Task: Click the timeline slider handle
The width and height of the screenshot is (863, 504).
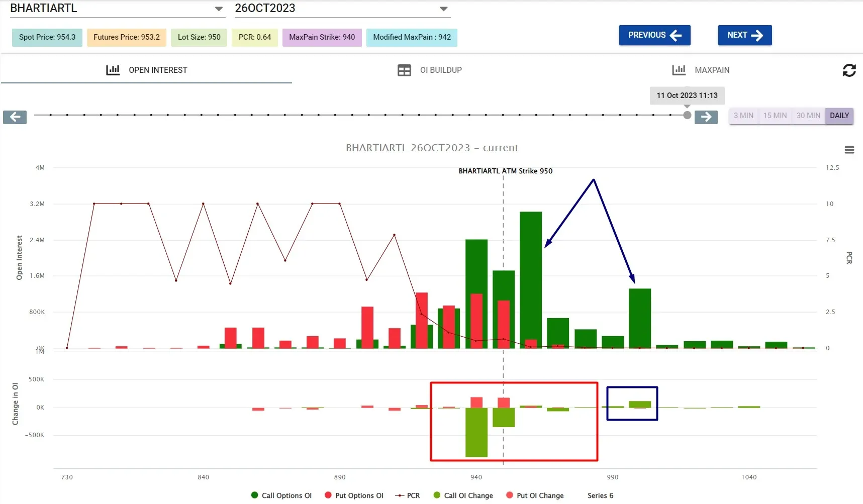Action: click(687, 115)
